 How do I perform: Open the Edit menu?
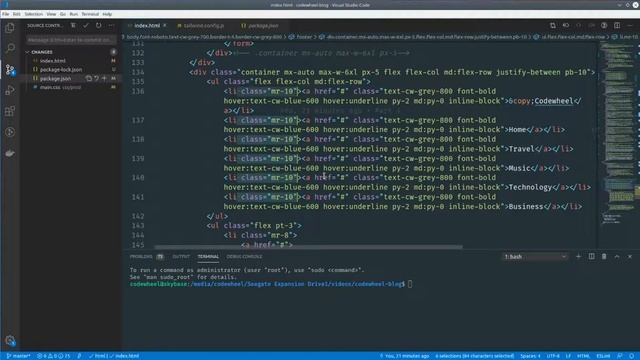16,14
